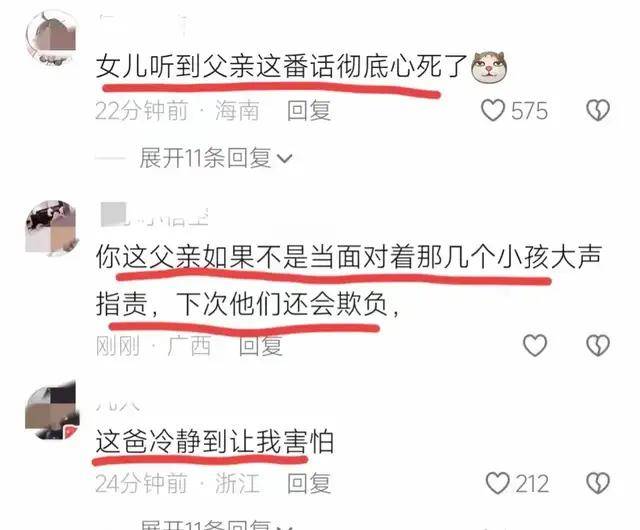Select comment text 女儿听到父亲这番话彻底心死了

pos(282,66)
